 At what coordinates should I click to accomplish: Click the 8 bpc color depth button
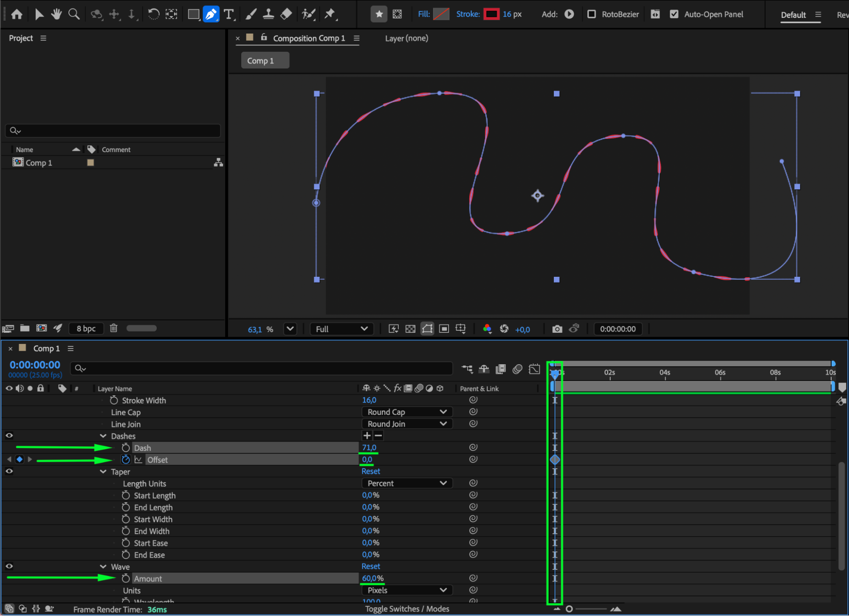click(x=86, y=329)
